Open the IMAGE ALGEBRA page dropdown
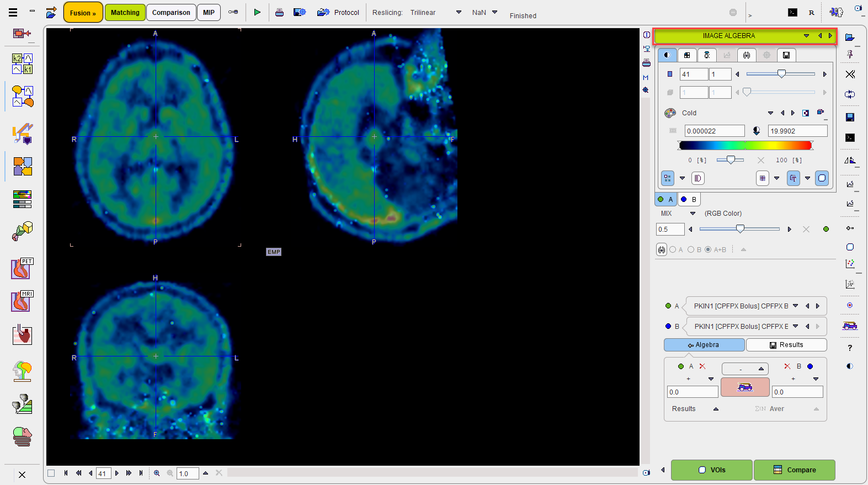 (806, 36)
